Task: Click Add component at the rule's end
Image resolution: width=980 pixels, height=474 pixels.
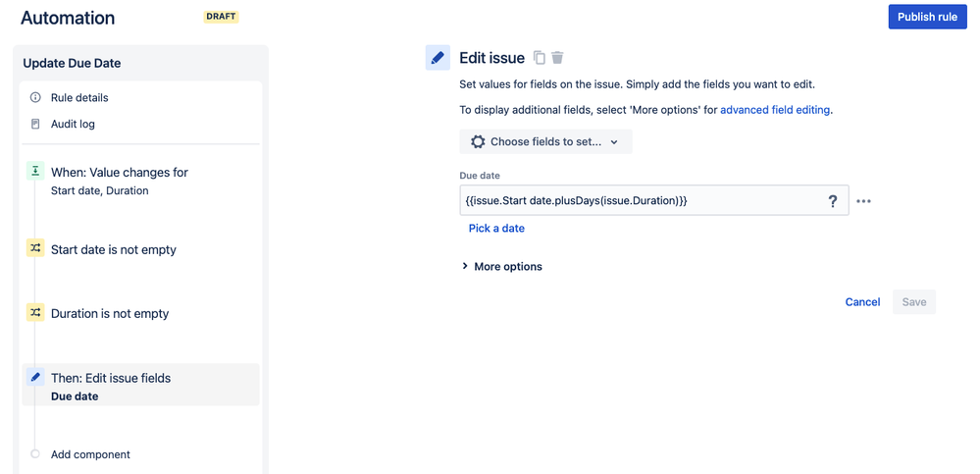Action: pyautogui.click(x=90, y=454)
